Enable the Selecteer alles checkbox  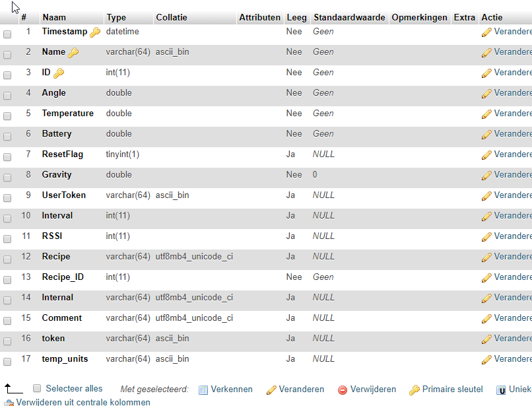[x=37, y=388]
